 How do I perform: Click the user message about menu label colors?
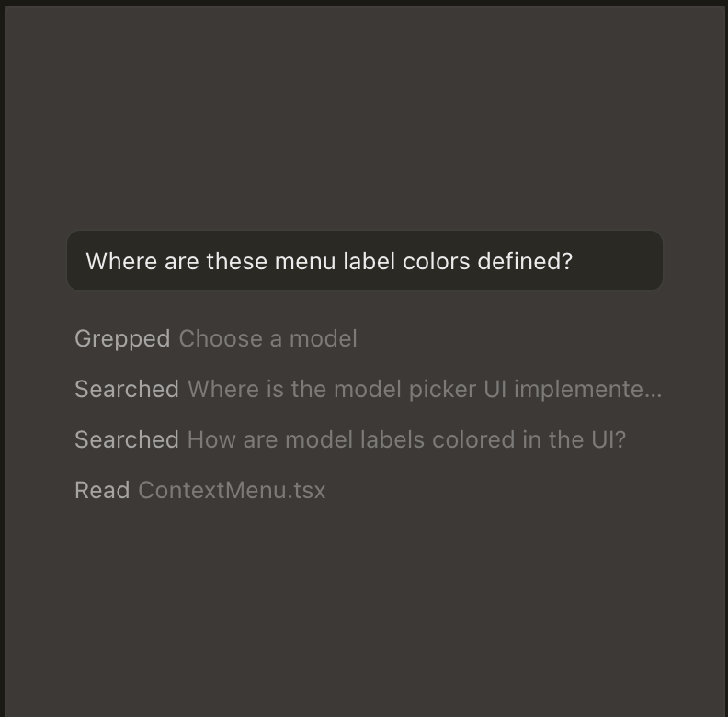coord(364,261)
